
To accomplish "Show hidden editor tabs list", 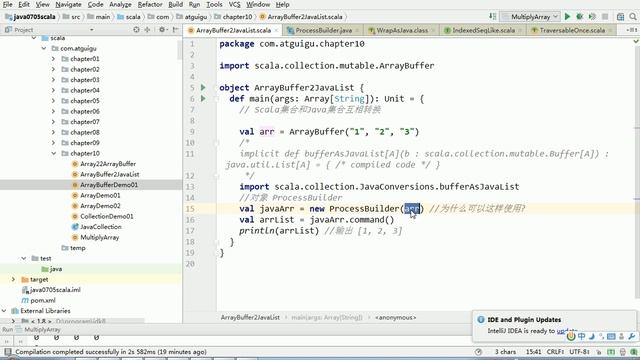I will coord(631,30).
